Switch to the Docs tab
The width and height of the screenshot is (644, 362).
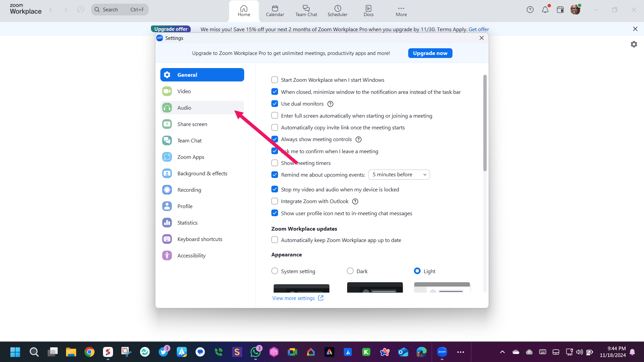point(368,11)
